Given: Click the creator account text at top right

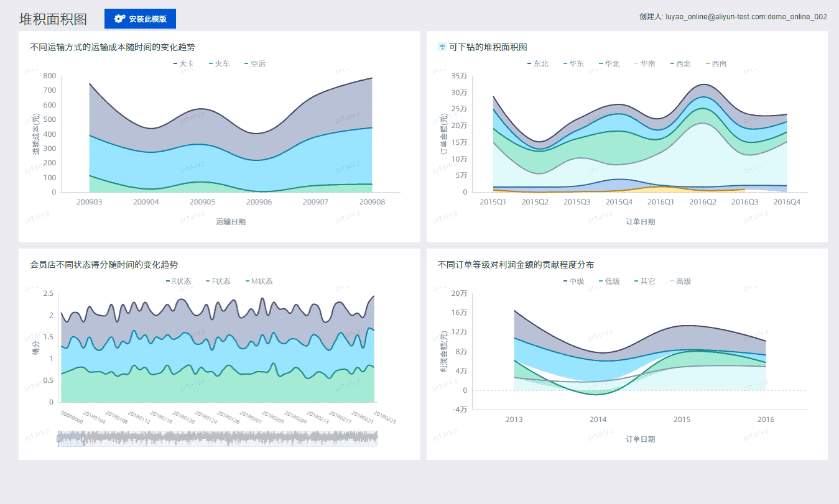Looking at the screenshot, I should pos(733,17).
